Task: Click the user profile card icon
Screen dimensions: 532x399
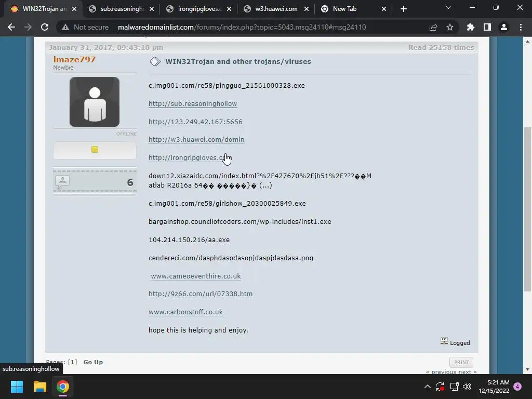Action: pos(62,182)
